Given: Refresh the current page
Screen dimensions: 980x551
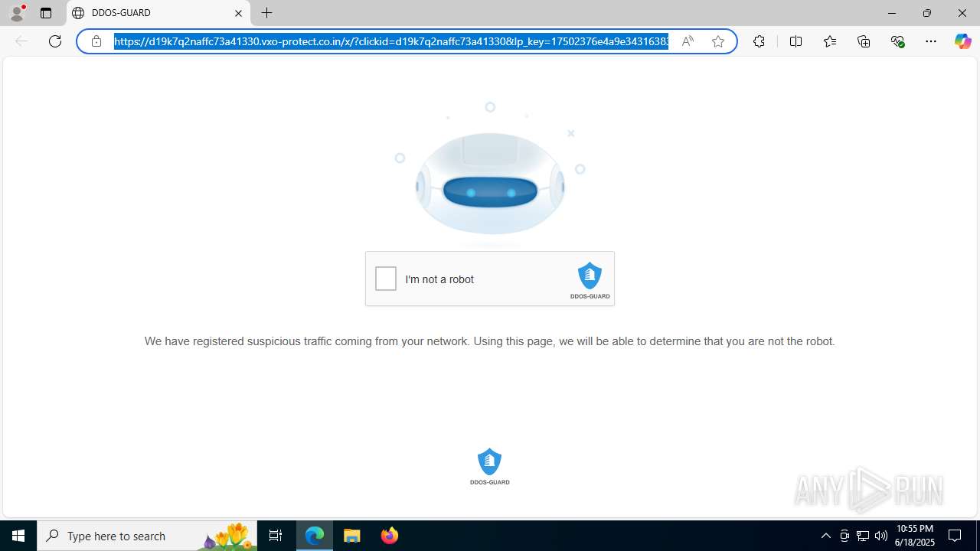Looking at the screenshot, I should click(55, 41).
